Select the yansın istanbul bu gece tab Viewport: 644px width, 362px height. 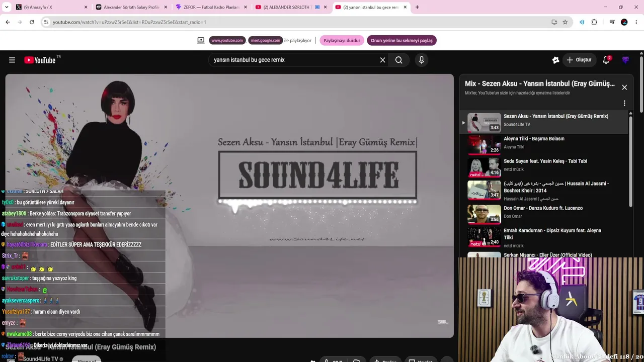371,7
